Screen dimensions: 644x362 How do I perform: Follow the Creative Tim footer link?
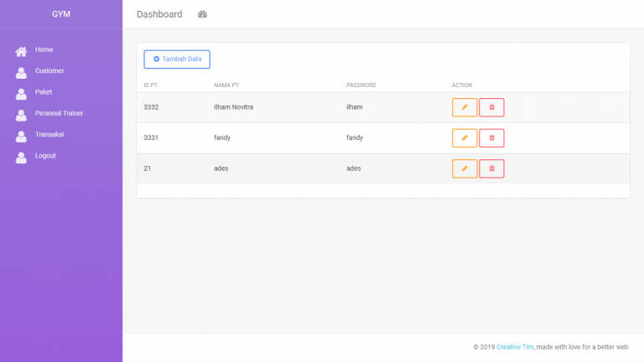[515, 347]
